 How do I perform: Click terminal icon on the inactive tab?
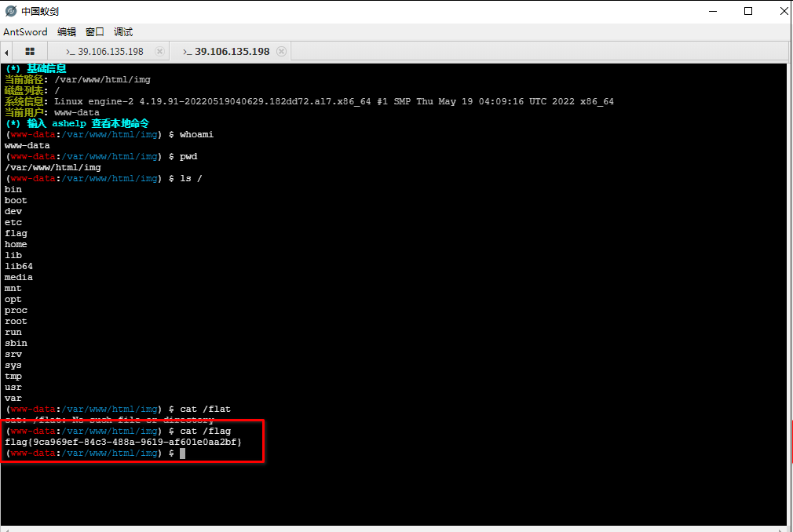(70, 52)
